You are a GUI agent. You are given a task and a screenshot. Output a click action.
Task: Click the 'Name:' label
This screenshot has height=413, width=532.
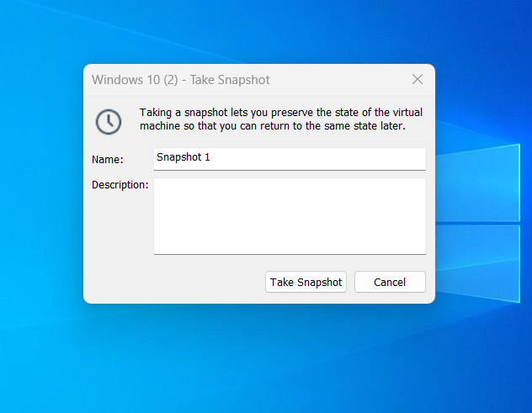coord(107,159)
